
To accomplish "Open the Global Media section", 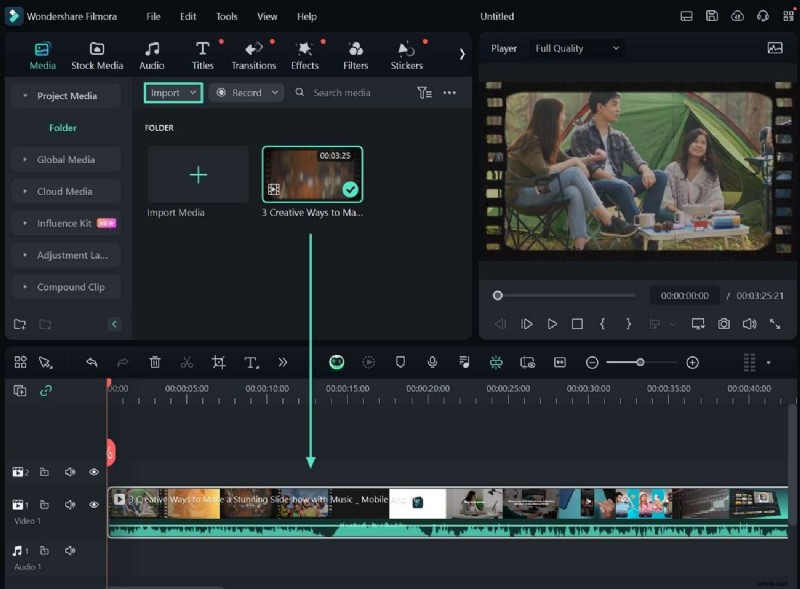I will [x=65, y=159].
